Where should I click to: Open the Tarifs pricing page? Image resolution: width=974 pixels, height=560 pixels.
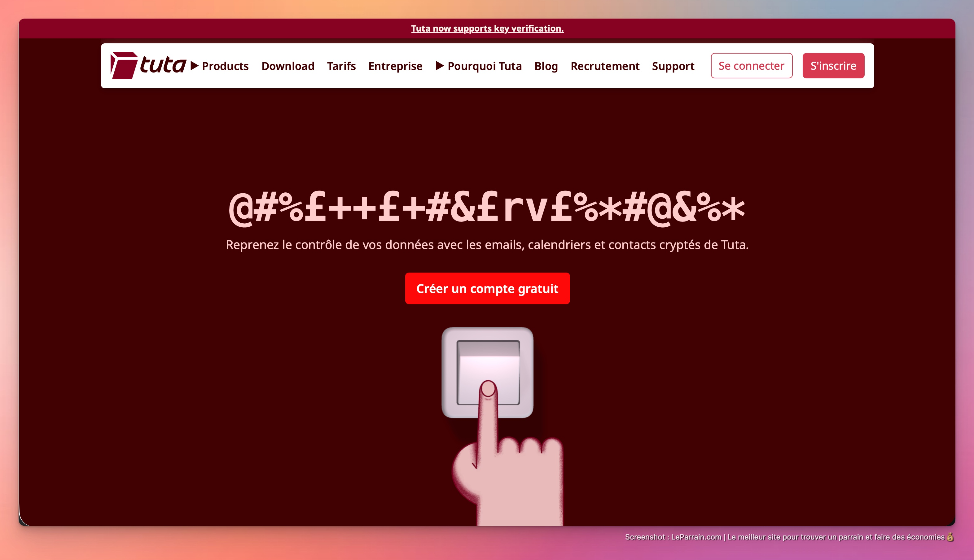tap(341, 66)
